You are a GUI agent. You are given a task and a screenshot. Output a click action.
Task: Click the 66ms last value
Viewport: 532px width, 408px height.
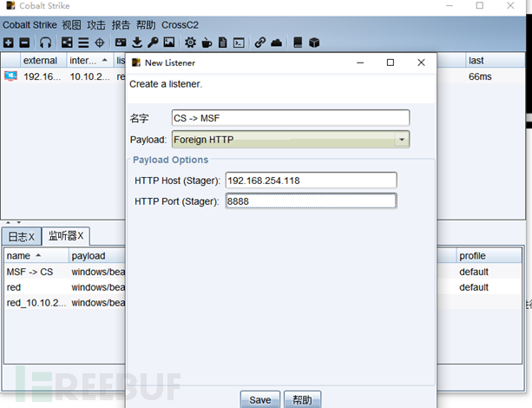click(x=480, y=76)
